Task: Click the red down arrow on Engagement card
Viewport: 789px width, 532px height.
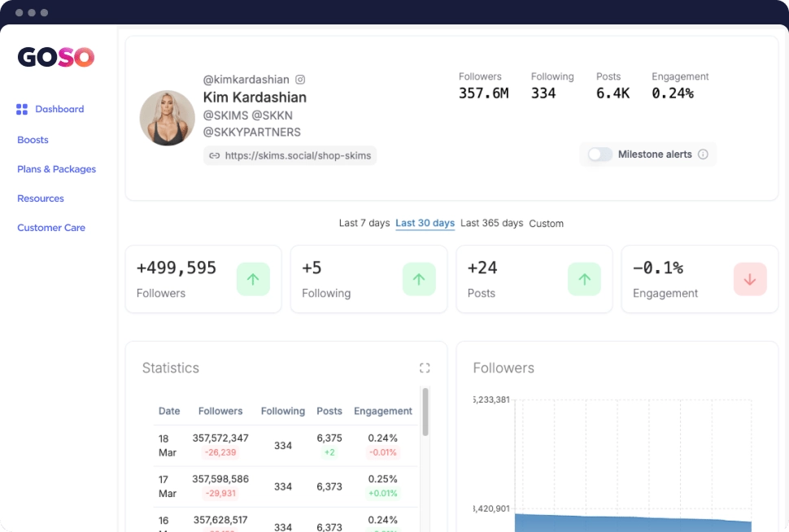Action: pyautogui.click(x=750, y=279)
